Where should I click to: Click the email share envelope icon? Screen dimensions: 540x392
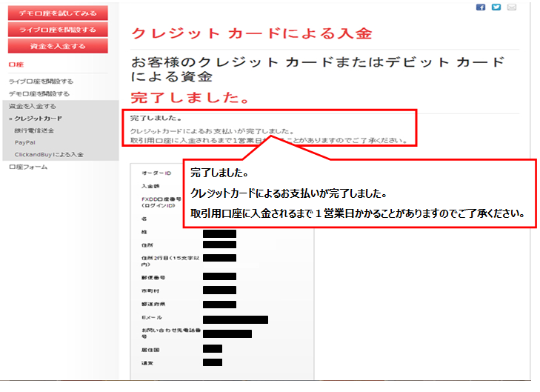click(x=511, y=7)
